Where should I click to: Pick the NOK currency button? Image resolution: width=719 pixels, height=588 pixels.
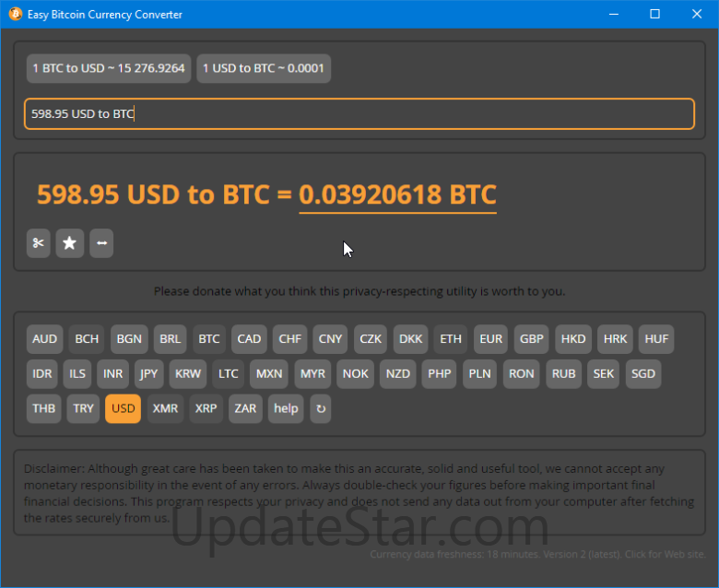[356, 374]
